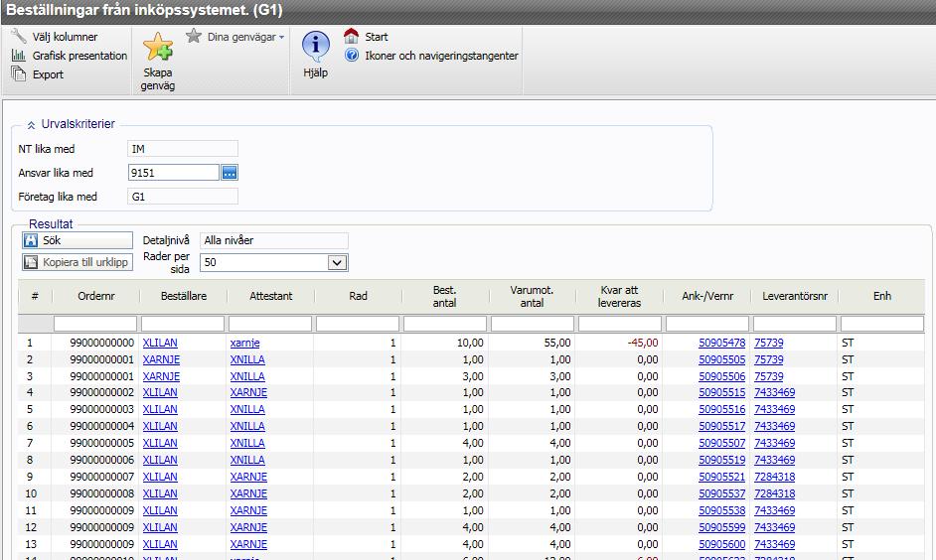Open XLILAN beställare link in row 13
The image size is (936, 560).
pos(160,544)
